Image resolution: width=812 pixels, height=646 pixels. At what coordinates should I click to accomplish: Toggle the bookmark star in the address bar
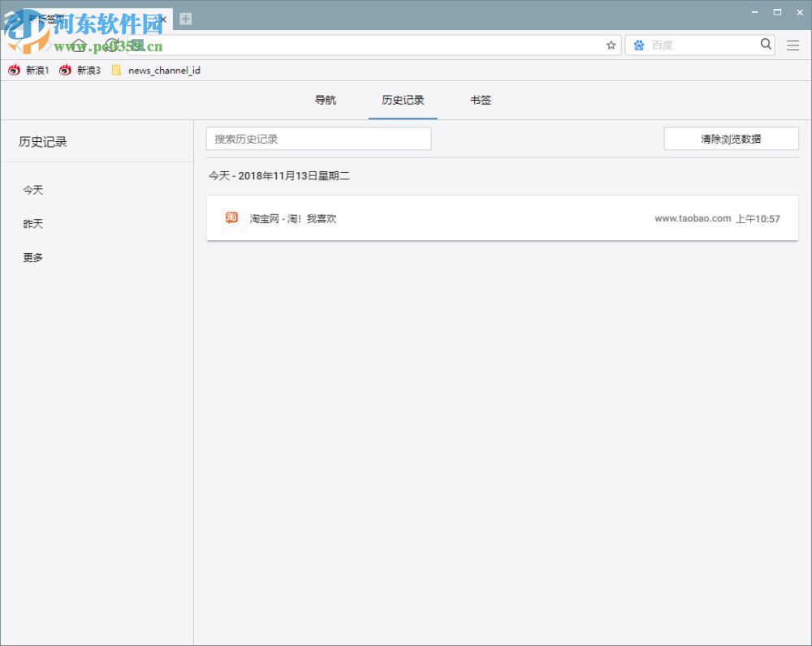pyautogui.click(x=611, y=45)
